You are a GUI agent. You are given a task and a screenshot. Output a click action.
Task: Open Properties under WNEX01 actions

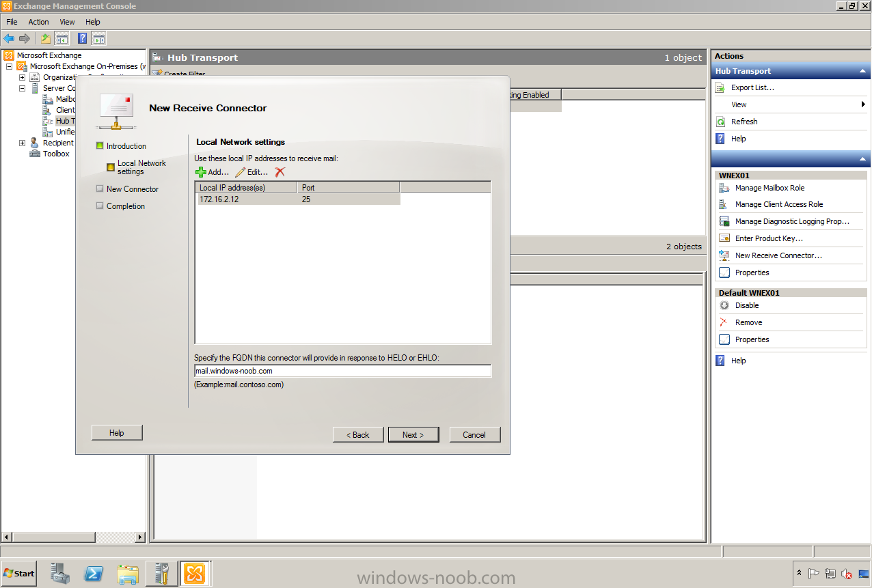[x=752, y=272]
